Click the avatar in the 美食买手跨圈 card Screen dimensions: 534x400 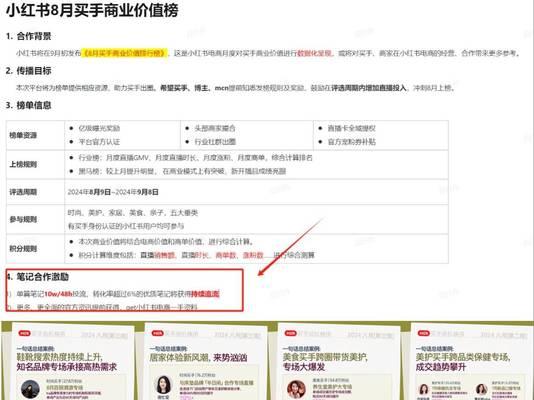296,389
